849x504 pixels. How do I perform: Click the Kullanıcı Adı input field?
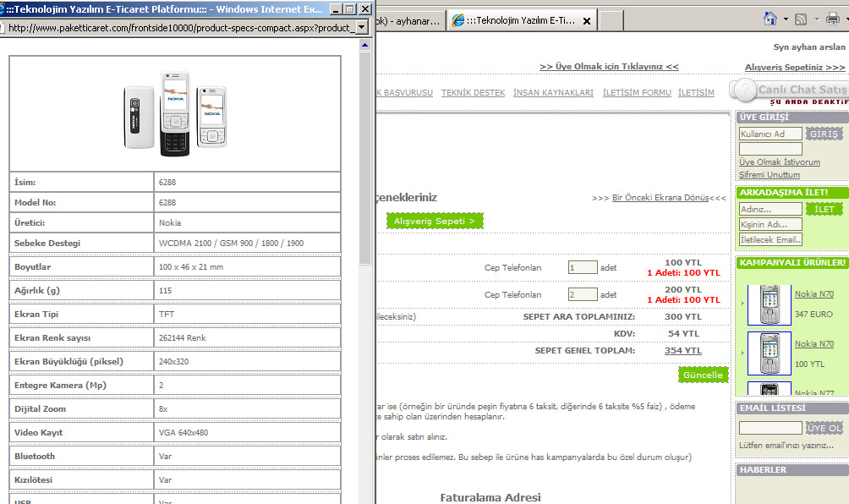click(770, 134)
